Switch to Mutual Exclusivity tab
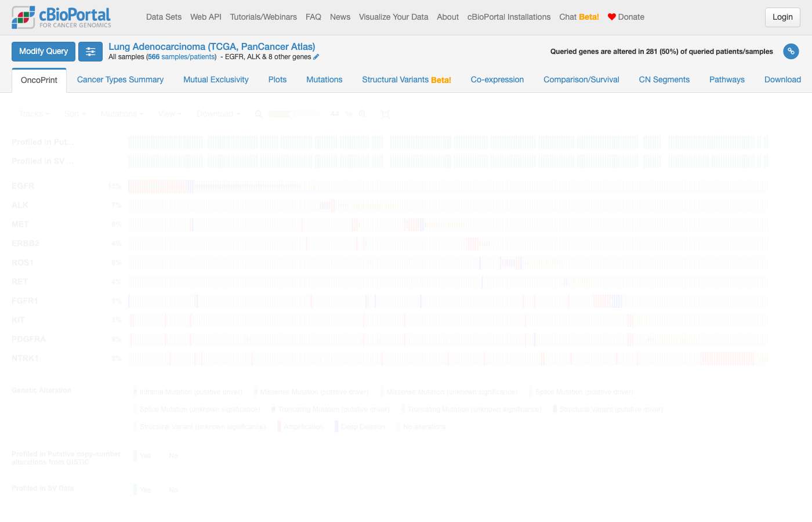 click(216, 79)
